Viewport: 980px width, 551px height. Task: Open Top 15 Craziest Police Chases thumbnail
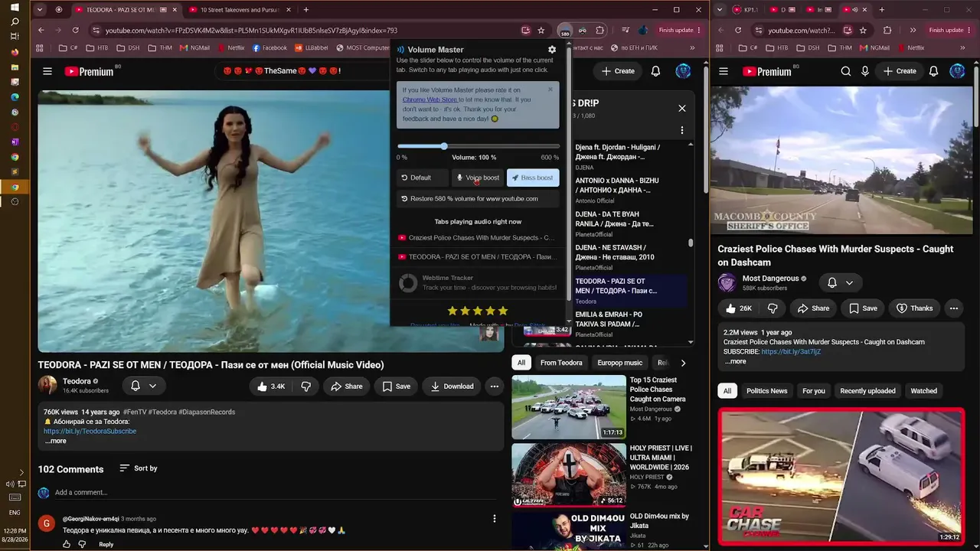569,407
